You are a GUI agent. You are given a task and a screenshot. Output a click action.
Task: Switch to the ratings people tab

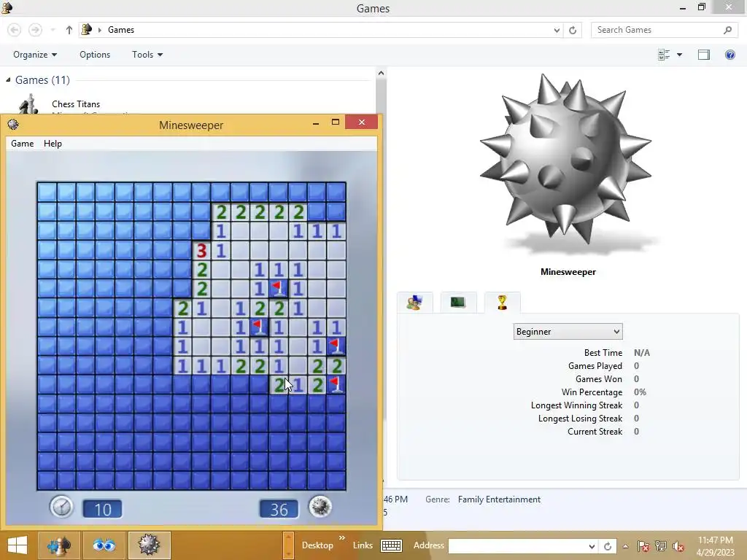pos(414,303)
